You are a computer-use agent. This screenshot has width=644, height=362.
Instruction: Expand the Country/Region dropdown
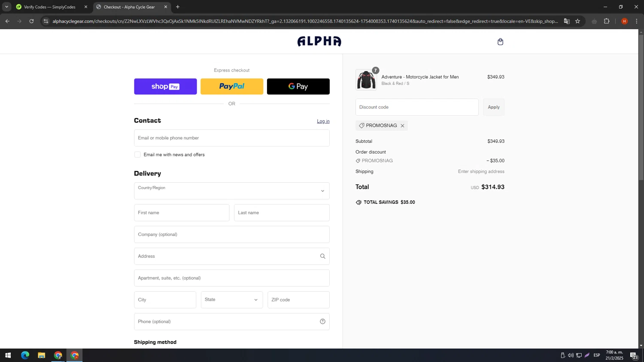[x=231, y=191]
